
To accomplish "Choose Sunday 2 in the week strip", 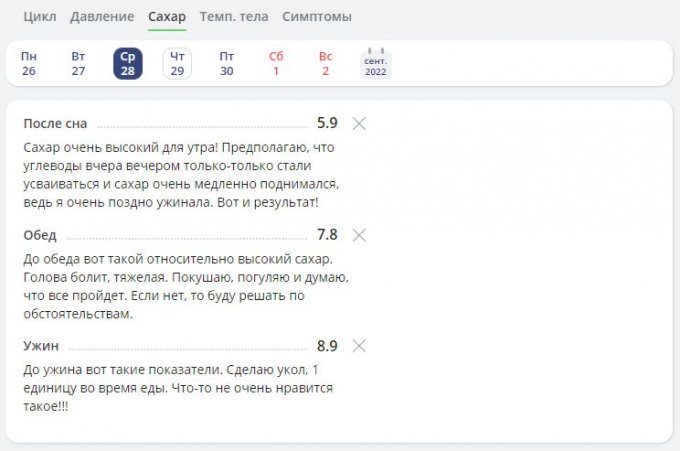I will 325,64.
